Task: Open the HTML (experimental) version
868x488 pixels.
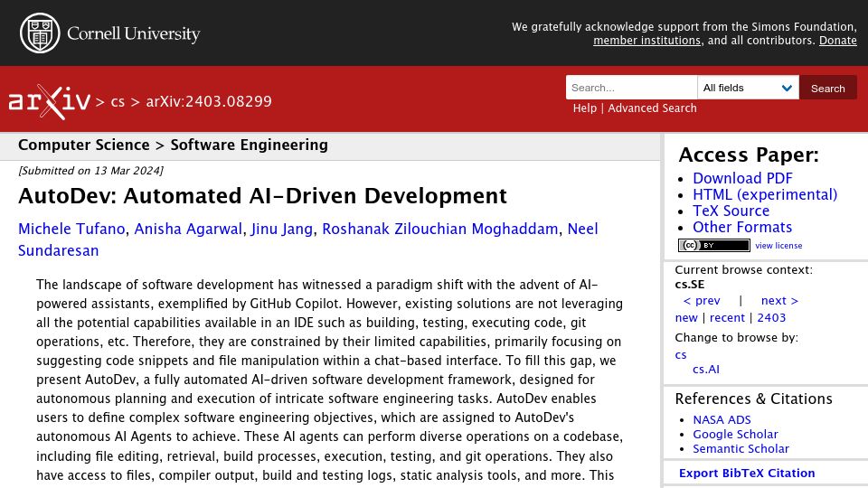Action: coord(765,195)
